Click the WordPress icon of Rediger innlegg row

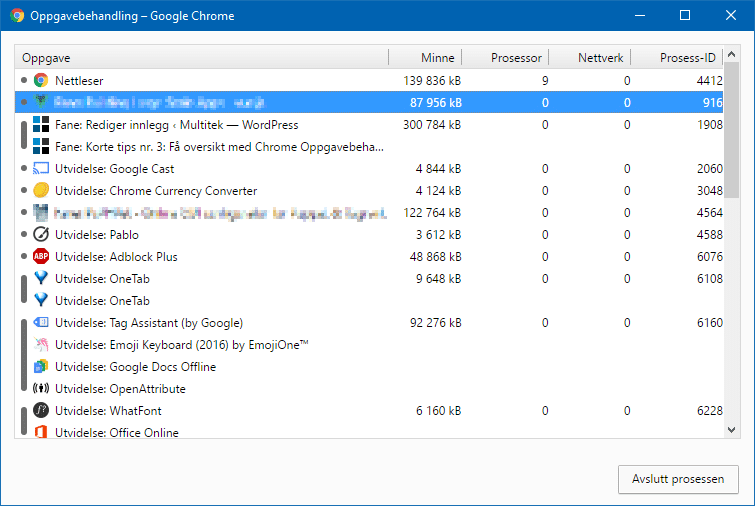41,125
